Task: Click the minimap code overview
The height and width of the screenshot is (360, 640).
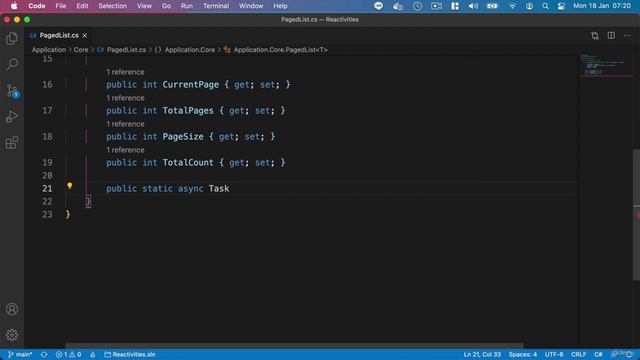Action: [605, 65]
